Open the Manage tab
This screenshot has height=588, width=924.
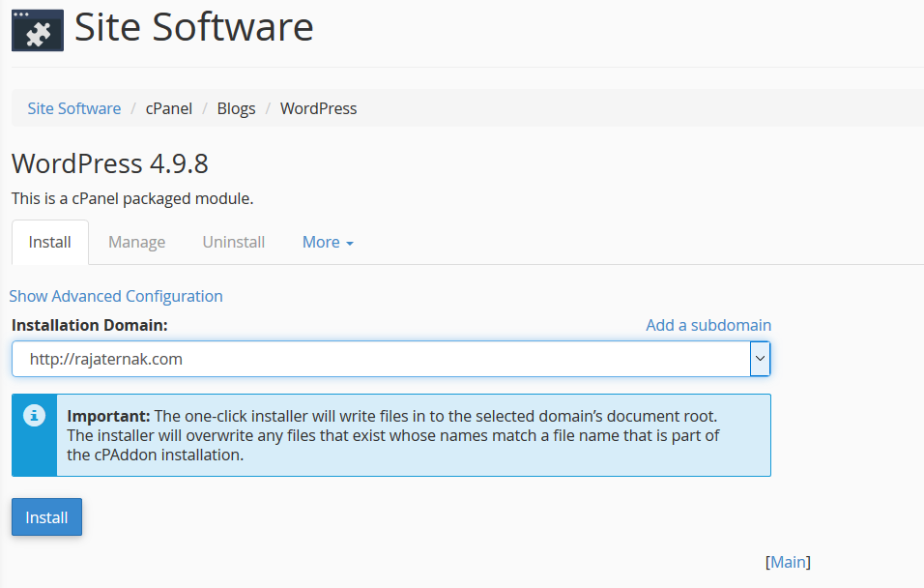(136, 242)
